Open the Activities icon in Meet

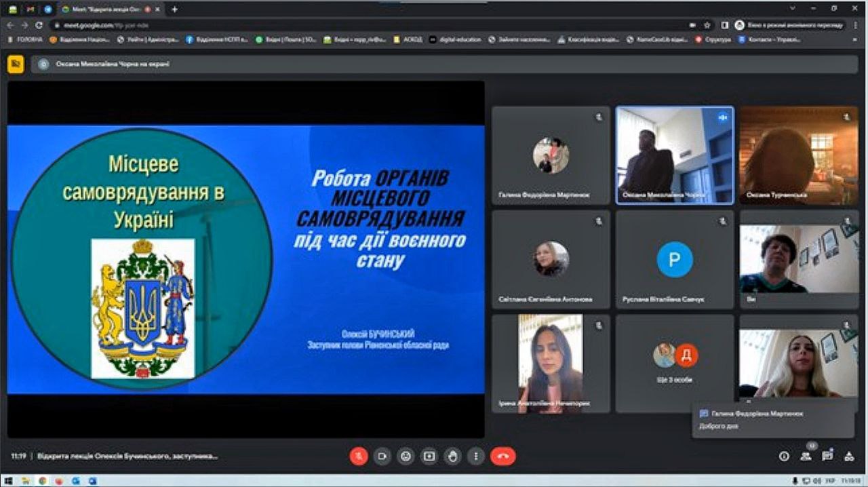pyautogui.click(x=849, y=456)
